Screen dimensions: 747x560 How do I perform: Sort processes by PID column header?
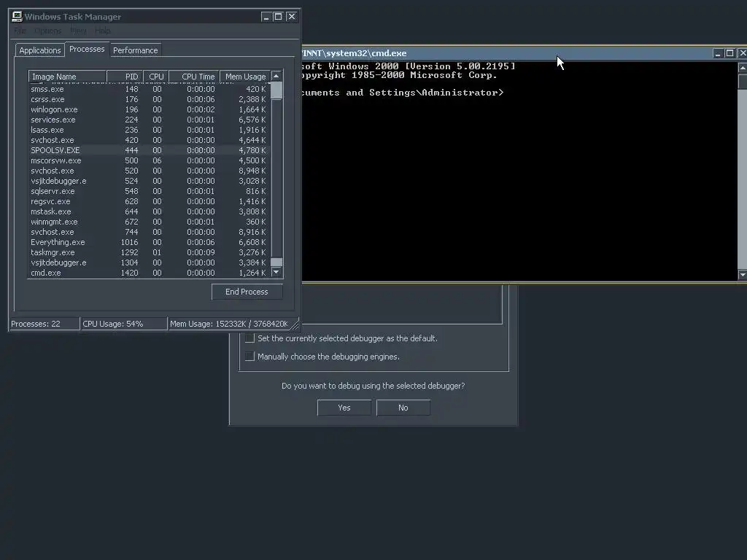125,77
